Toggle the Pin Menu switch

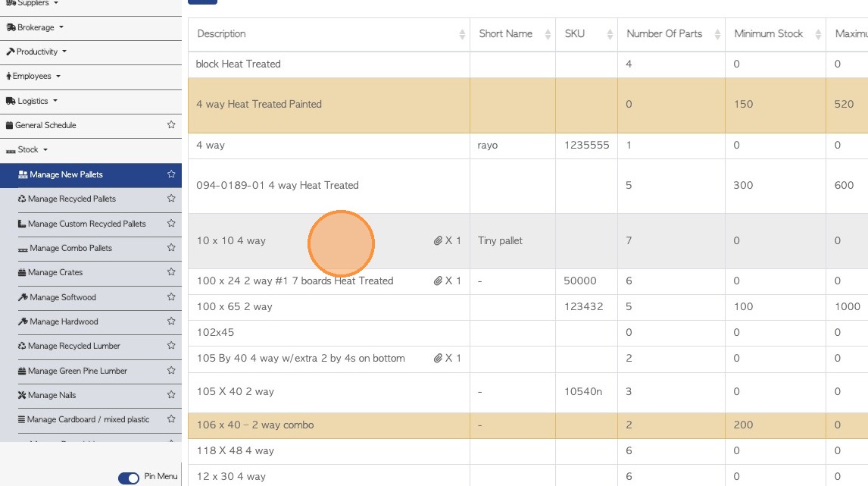point(129,478)
